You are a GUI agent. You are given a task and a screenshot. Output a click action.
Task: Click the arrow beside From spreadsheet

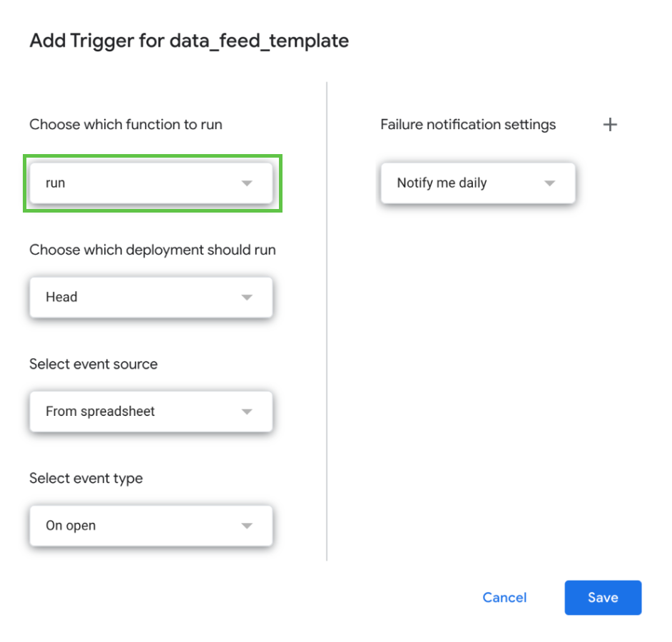tap(247, 412)
